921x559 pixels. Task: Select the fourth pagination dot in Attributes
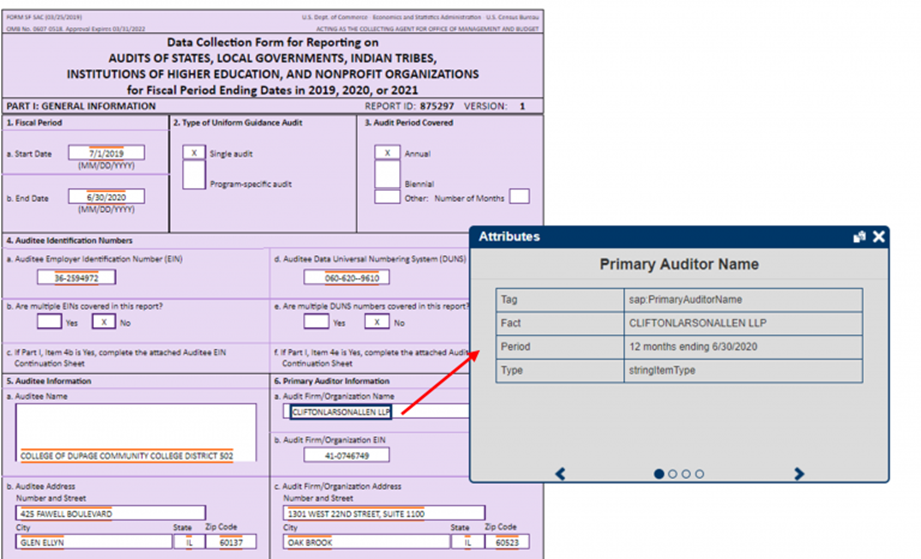click(x=700, y=474)
